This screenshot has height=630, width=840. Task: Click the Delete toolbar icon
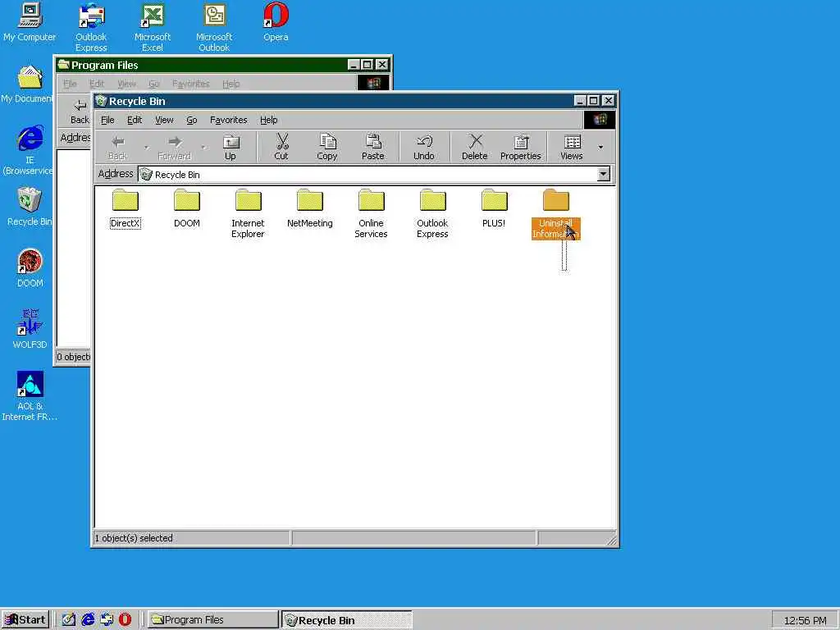(x=475, y=147)
